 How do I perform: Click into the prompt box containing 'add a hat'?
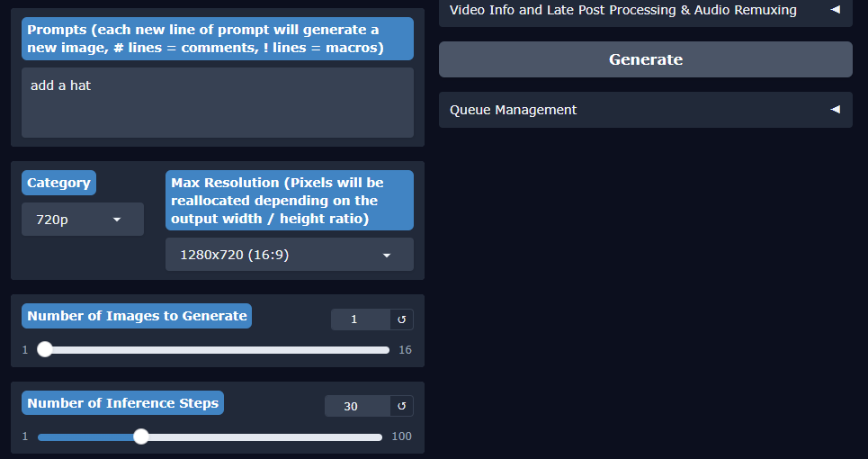pyautogui.click(x=217, y=102)
